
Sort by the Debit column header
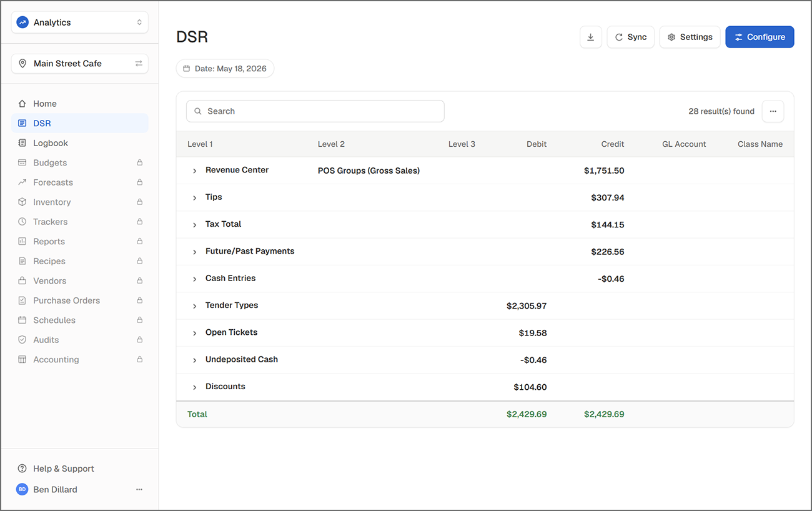pos(537,144)
